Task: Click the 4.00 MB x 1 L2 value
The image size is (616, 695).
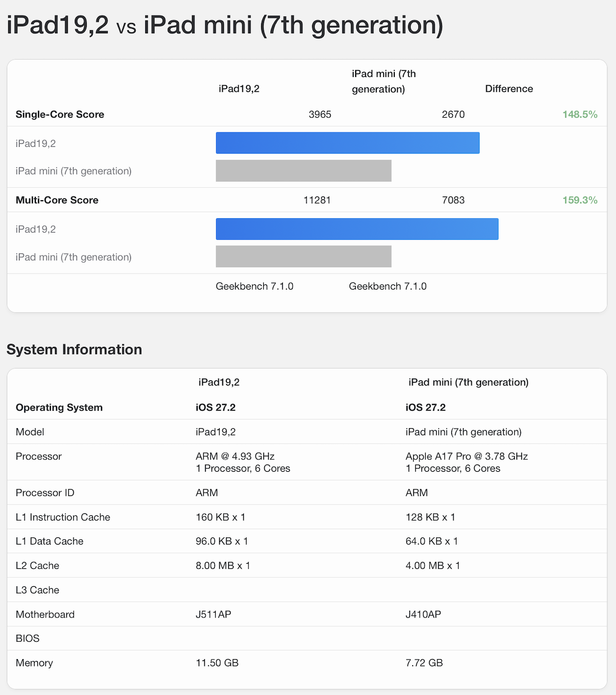Action: (433, 566)
